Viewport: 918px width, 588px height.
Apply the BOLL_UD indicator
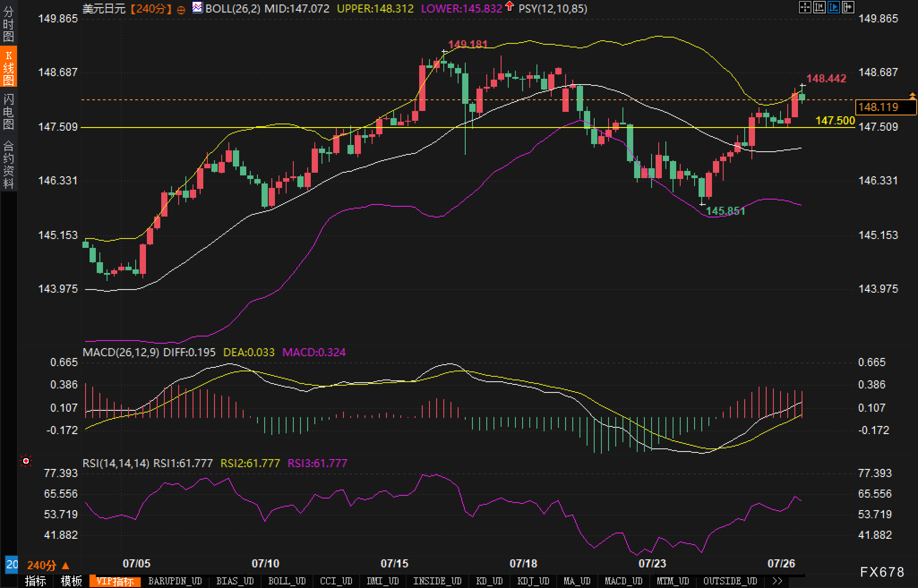(287, 581)
